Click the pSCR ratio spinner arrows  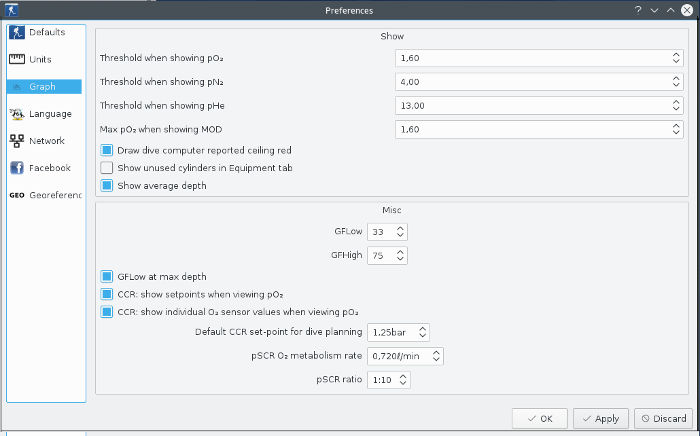click(x=403, y=380)
